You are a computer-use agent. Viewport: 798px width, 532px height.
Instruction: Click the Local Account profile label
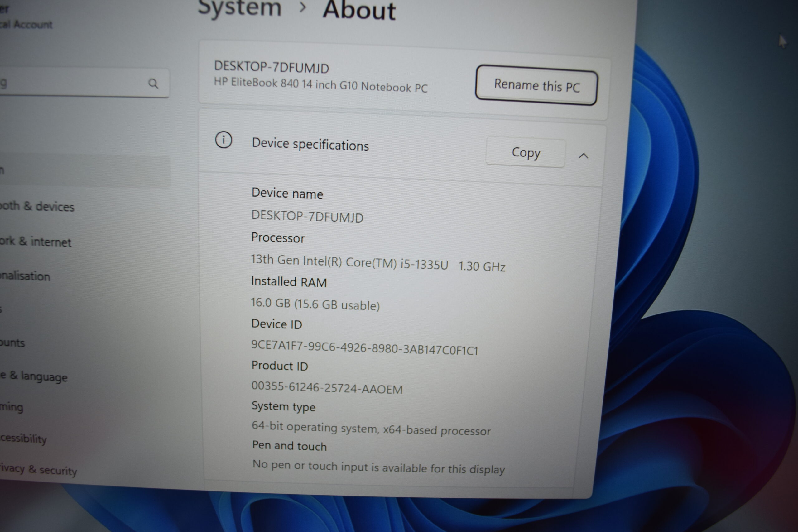click(x=26, y=24)
